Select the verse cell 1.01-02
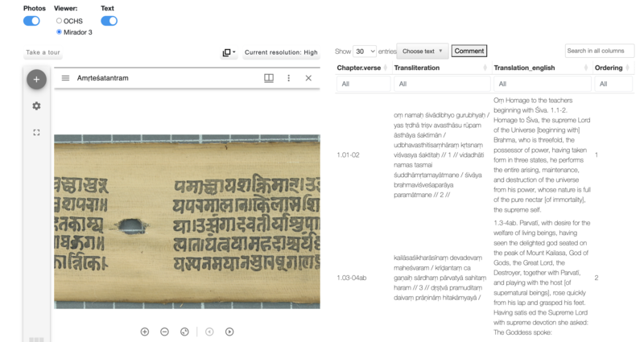The image size is (644, 342). click(348, 155)
